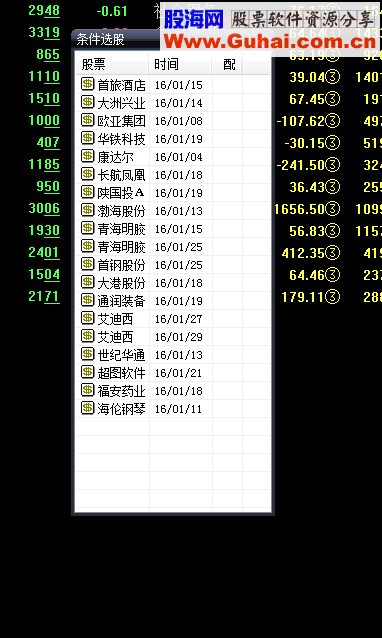Select the stock name 长航凤凰

(x=121, y=175)
